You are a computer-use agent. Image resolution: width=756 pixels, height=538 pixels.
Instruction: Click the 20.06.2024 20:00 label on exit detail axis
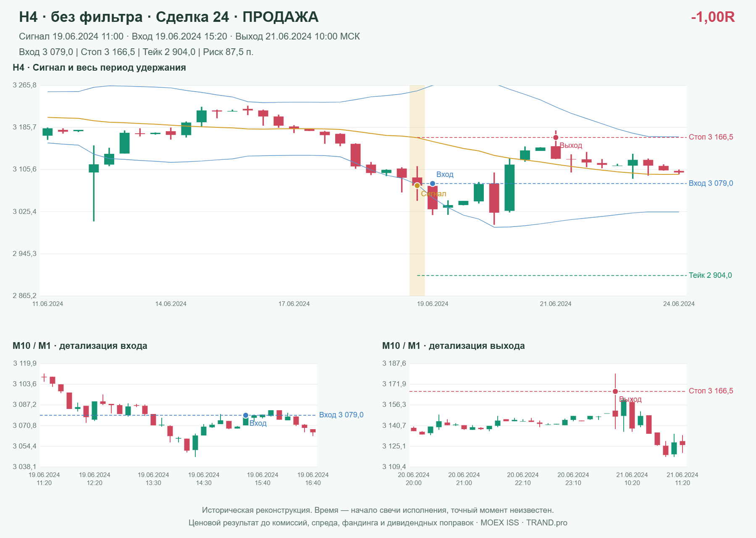[x=414, y=479]
